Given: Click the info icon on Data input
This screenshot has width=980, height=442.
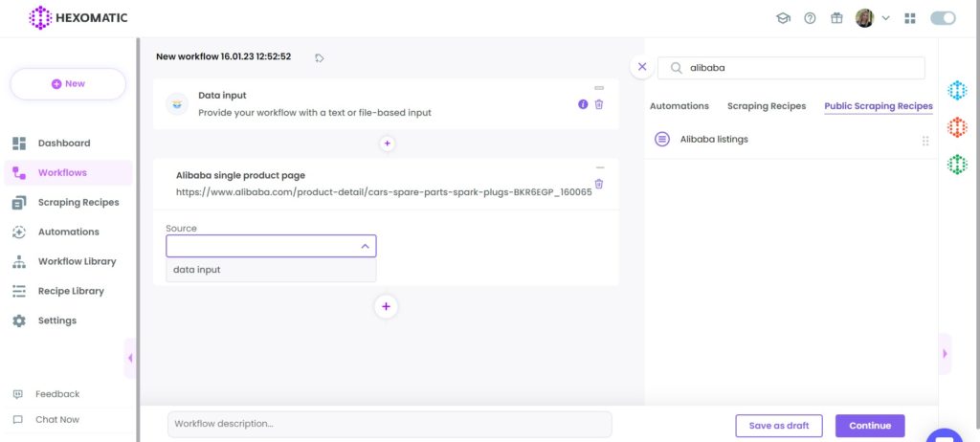Looking at the screenshot, I should click(x=583, y=104).
